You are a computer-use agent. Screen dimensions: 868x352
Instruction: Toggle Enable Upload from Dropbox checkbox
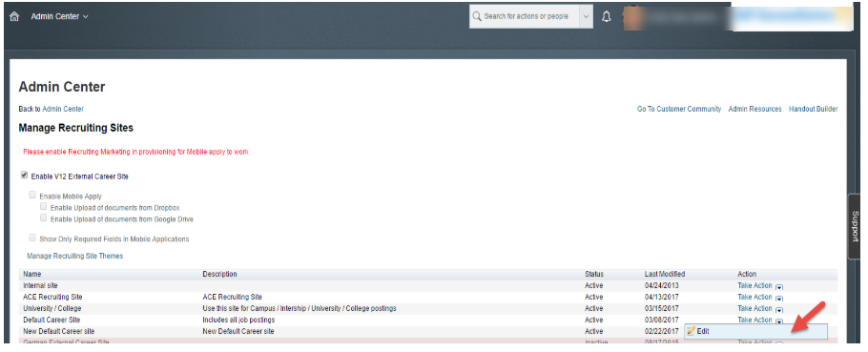click(44, 206)
